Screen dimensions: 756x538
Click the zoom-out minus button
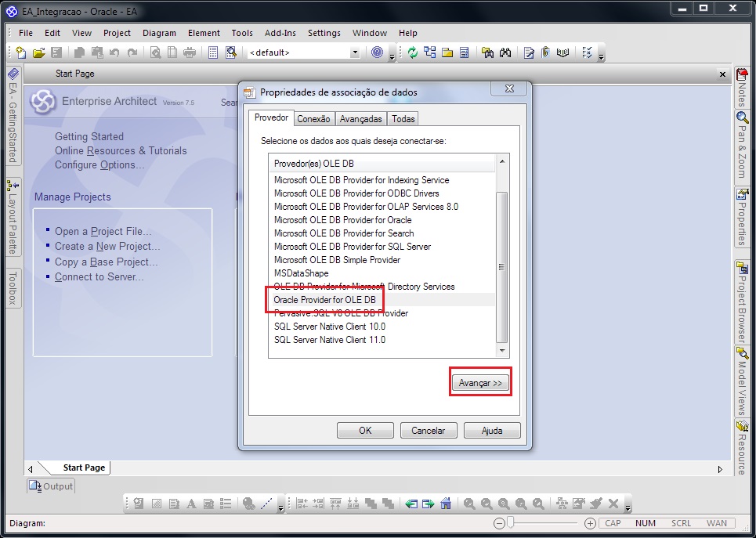point(500,523)
